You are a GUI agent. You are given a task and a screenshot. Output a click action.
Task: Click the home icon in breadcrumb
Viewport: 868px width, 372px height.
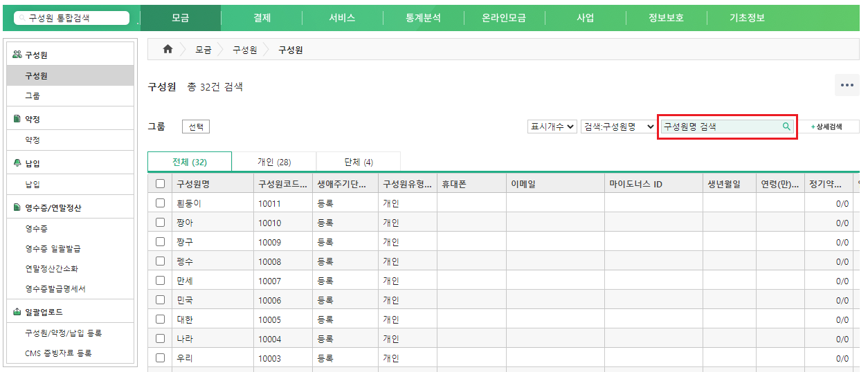[x=167, y=50]
